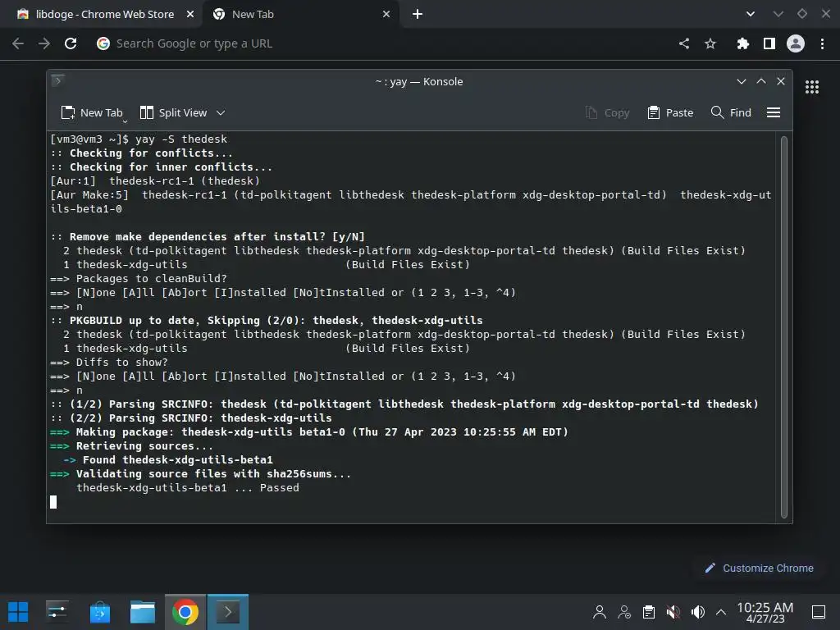
Task: Click Chrome icon in taskbar
Action: (185, 612)
